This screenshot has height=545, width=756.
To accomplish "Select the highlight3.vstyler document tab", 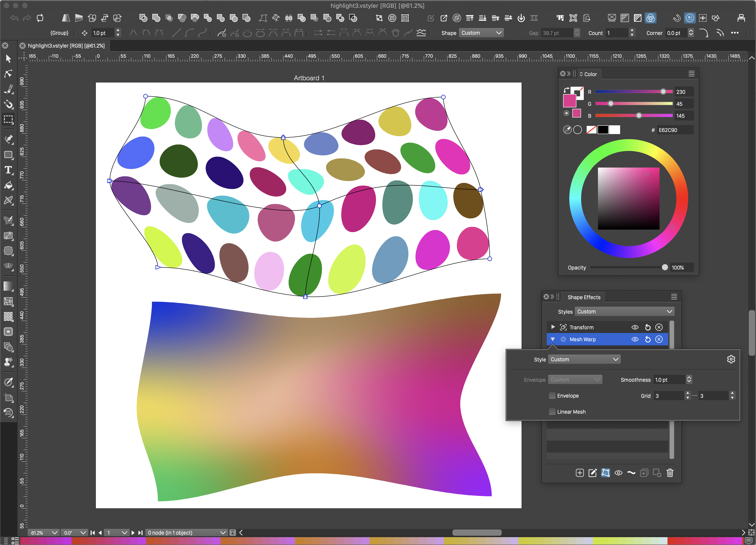I will [x=66, y=46].
